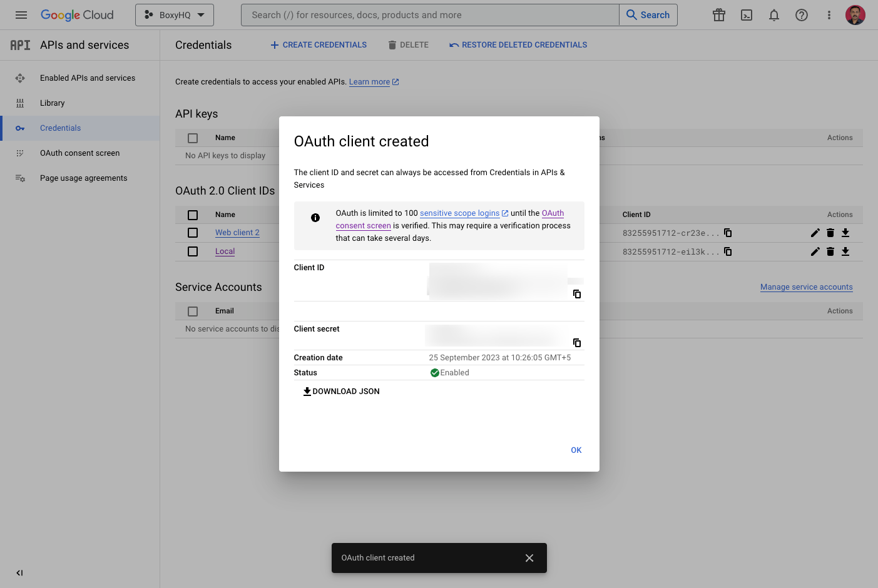Copy the Client ID from the dialog

[576, 294]
